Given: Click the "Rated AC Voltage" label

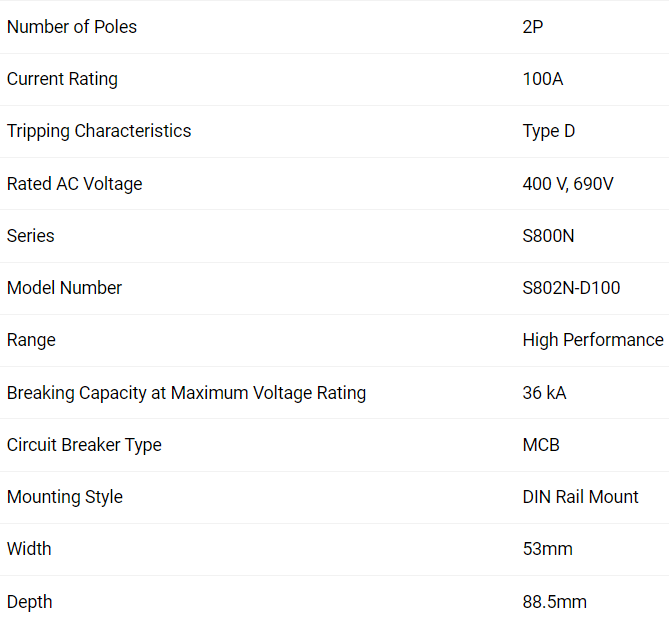Looking at the screenshot, I should (75, 184).
